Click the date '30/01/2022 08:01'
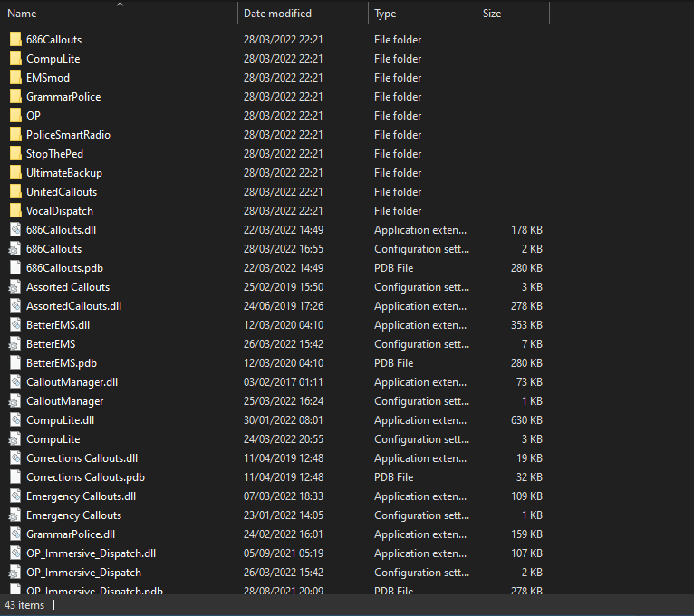 pyautogui.click(x=284, y=420)
